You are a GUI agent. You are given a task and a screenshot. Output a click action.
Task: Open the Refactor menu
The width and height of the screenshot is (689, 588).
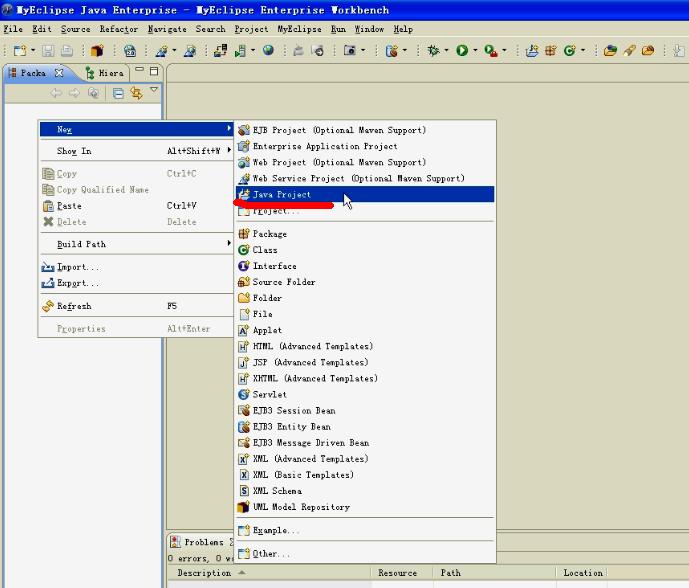(x=119, y=29)
